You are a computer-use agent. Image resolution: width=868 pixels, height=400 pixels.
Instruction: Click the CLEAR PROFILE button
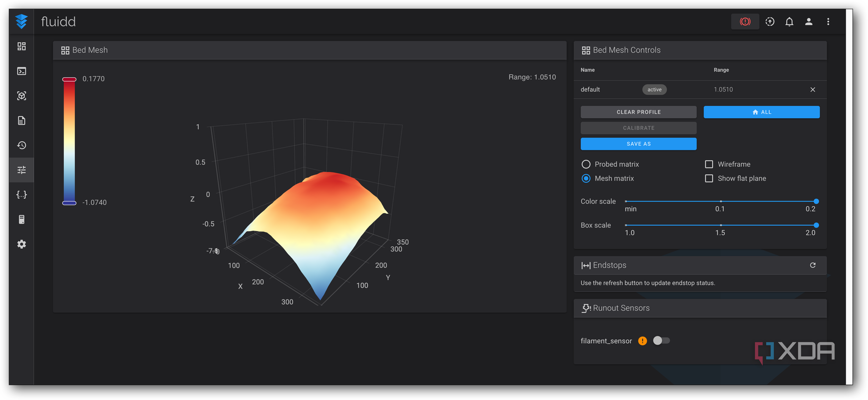coord(639,112)
